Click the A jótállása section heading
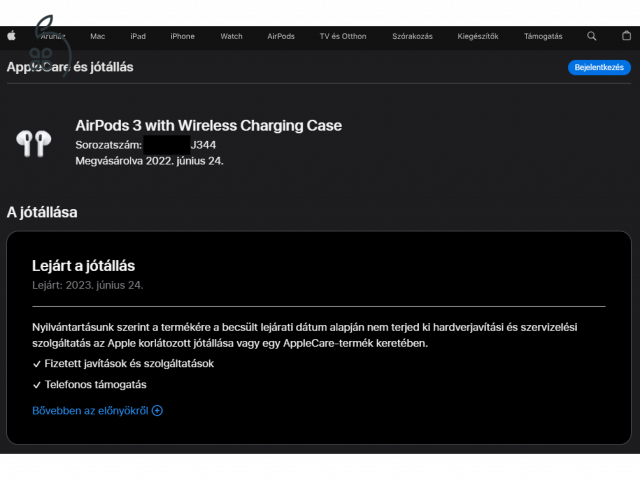 tap(42, 213)
